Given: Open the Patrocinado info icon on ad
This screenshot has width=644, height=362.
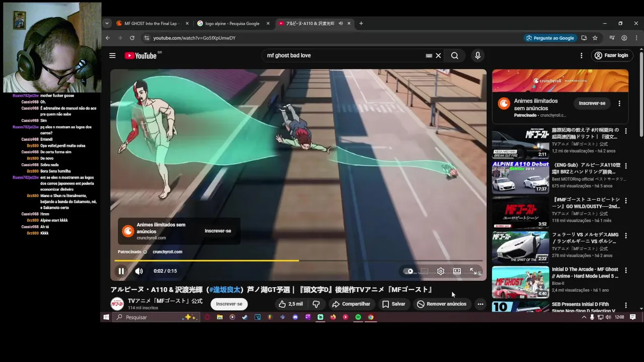Looking at the screenshot, I should click(x=145, y=252).
